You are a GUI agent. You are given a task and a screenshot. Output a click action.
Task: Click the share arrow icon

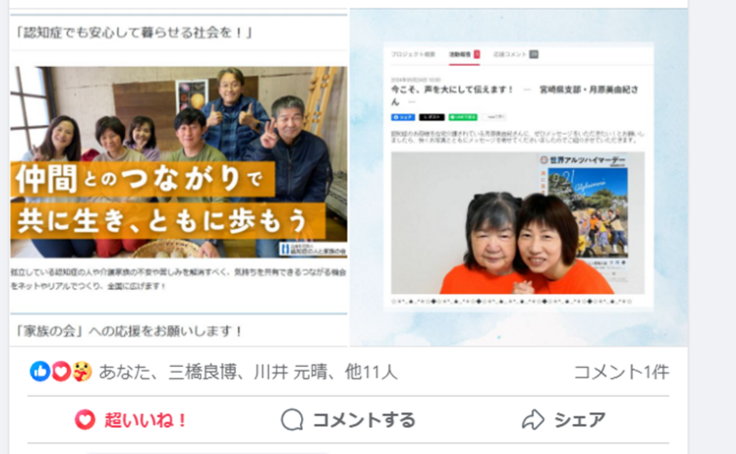[533, 420]
